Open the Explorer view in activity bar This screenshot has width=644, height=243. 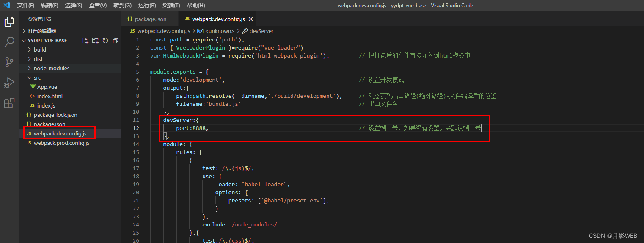(9, 22)
